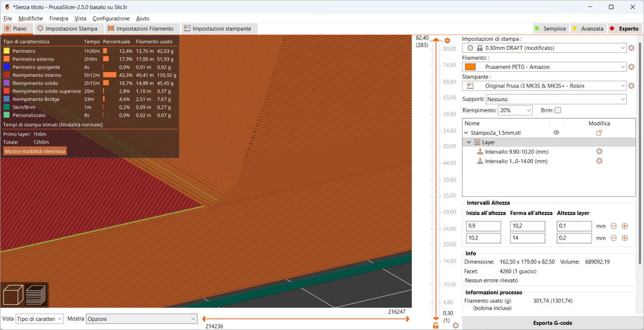This screenshot has height=330, width=644.
Task: Click the Layer stack icon in object list
Action: click(x=477, y=142)
